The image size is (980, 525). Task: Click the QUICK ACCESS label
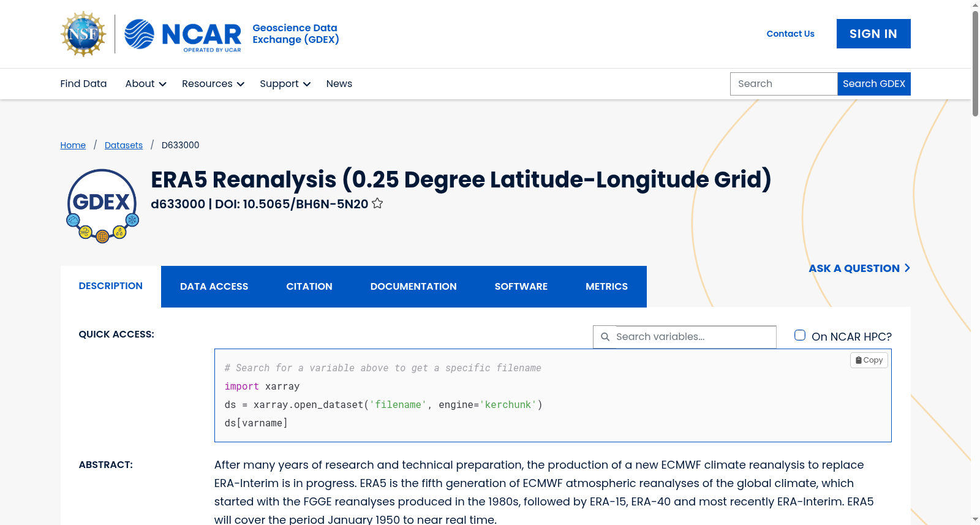(116, 334)
